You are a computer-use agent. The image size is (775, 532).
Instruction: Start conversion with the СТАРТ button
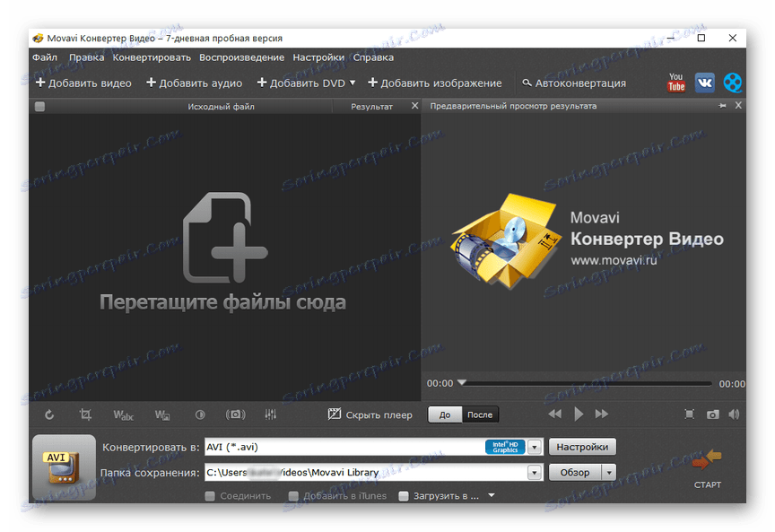[x=708, y=469]
